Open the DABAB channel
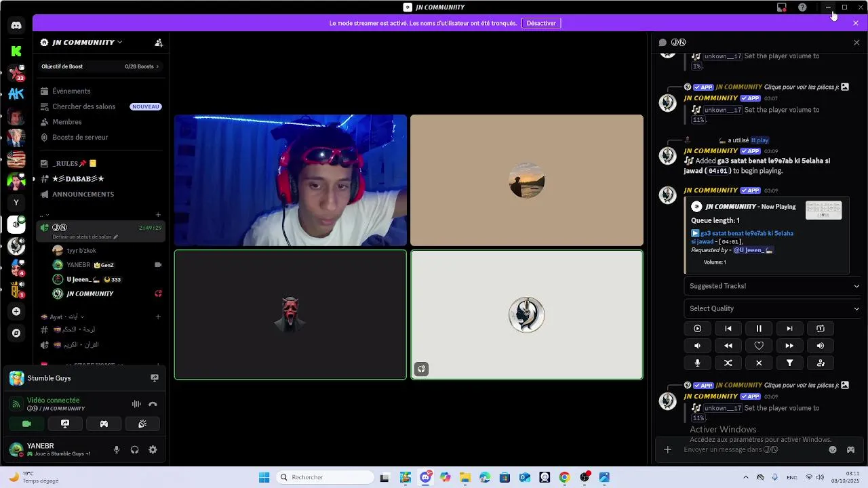 [100, 179]
